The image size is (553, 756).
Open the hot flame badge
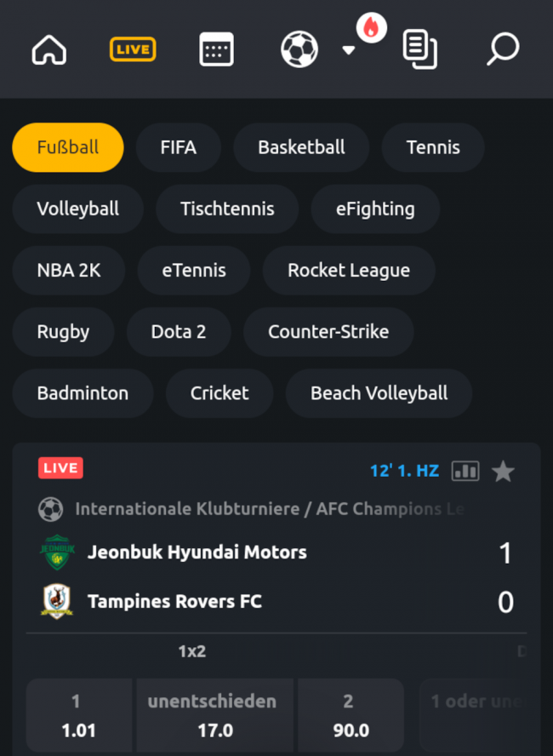371,28
